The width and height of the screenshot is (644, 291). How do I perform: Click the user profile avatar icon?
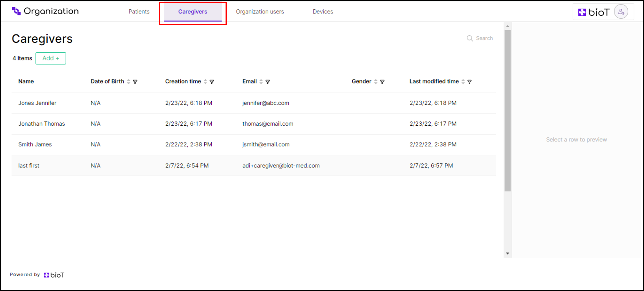621,12
